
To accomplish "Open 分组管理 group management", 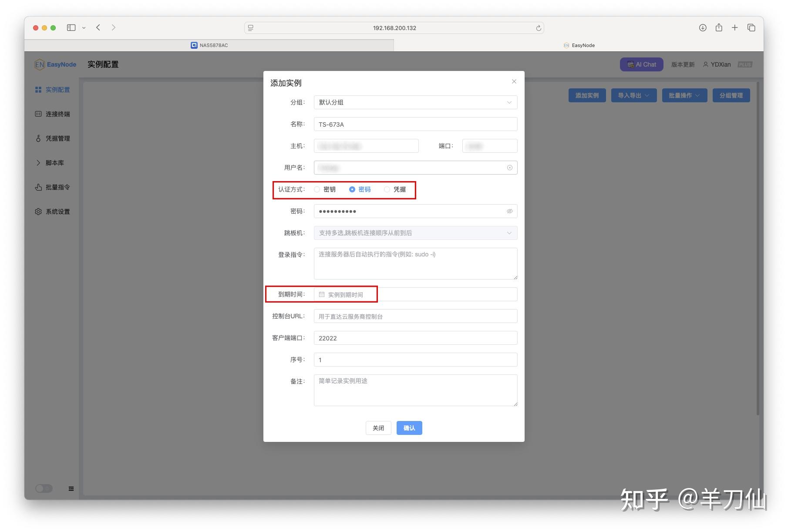I will (x=731, y=95).
